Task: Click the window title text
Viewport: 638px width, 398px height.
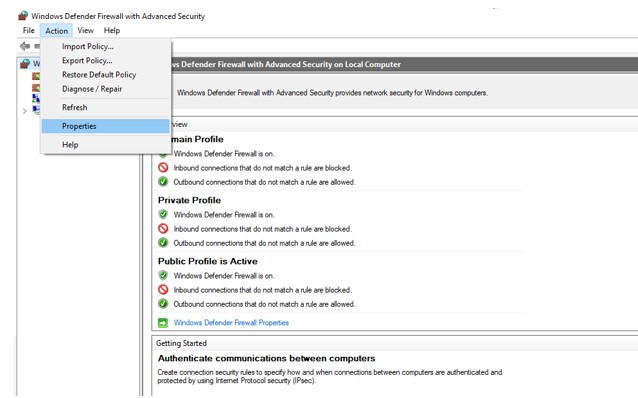Action: pyautogui.click(x=118, y=16)
